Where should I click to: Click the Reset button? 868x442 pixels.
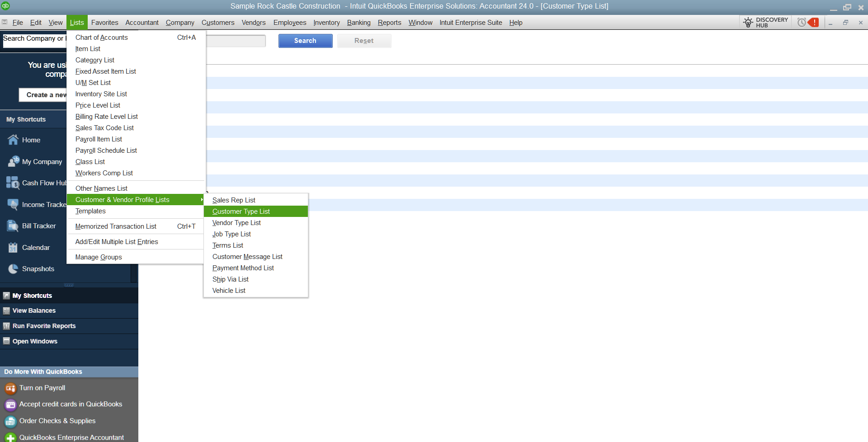[x=364, y=41]
